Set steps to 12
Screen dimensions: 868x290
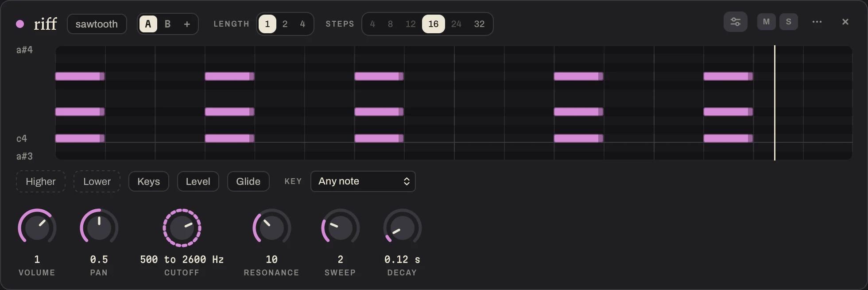pos(411,24)
